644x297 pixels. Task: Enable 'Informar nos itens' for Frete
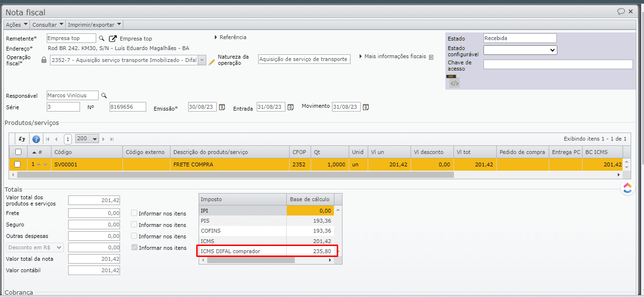(135, 214)
